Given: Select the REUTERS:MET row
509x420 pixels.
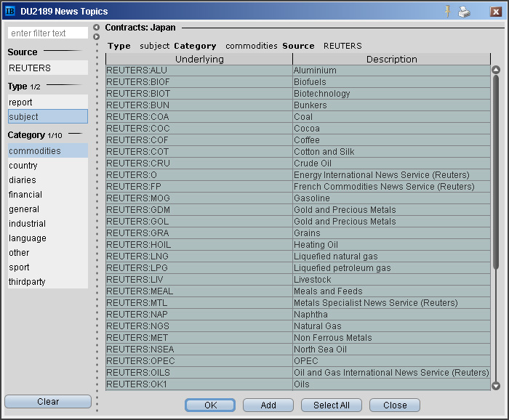Looking at the screenshot, I should [298, 338].
